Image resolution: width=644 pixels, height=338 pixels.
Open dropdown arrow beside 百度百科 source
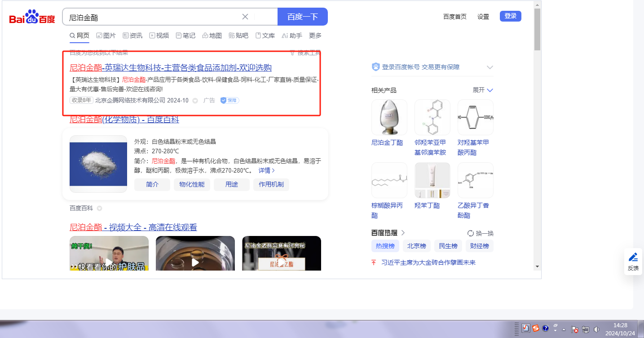click(99, 209)
